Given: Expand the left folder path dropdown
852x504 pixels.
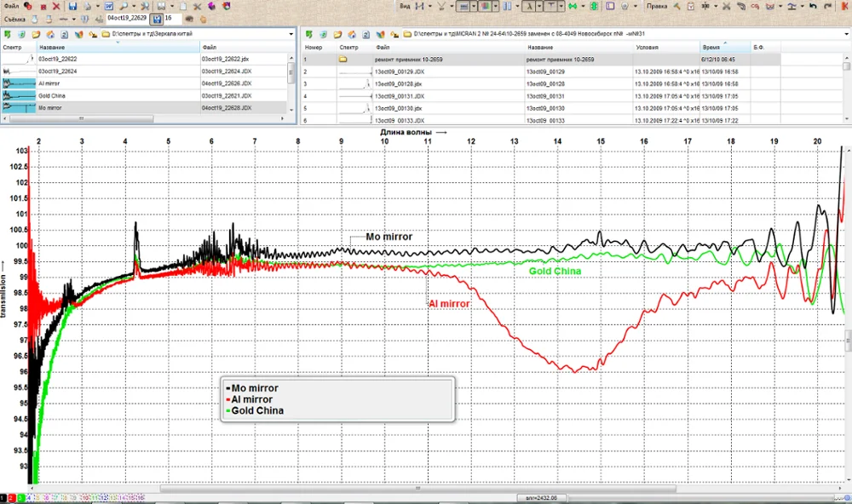Looking at the screenshot, I should click(x=291, y=35).
